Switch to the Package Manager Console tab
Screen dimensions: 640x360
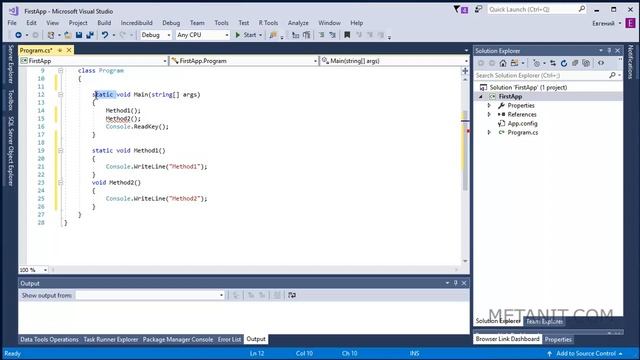(178, 339)
